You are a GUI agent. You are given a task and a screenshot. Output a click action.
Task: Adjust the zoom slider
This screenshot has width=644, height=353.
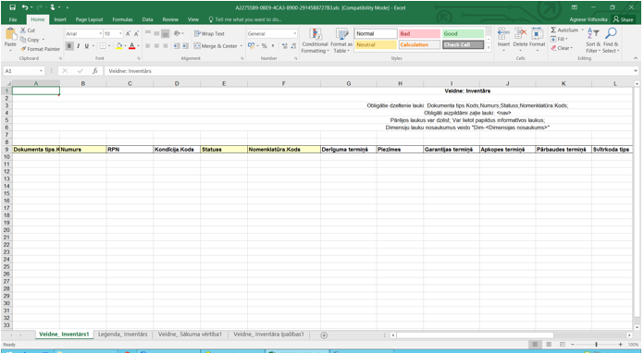tap(597, 345)
